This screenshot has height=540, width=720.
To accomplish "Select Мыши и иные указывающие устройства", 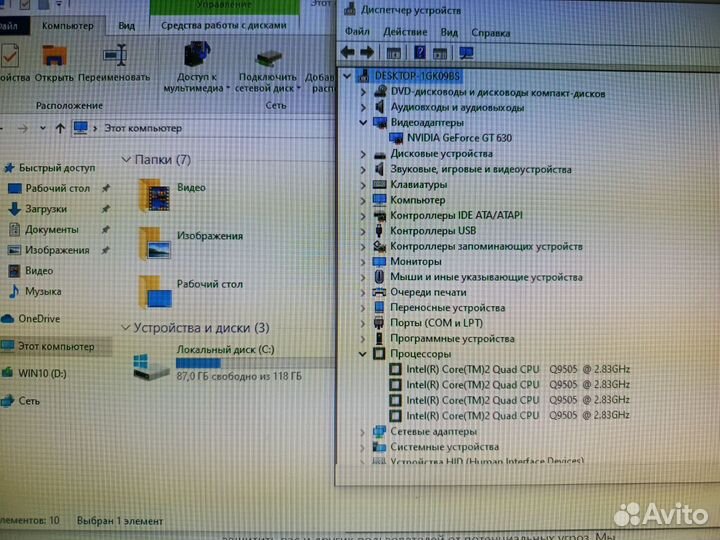I will 486,277.
